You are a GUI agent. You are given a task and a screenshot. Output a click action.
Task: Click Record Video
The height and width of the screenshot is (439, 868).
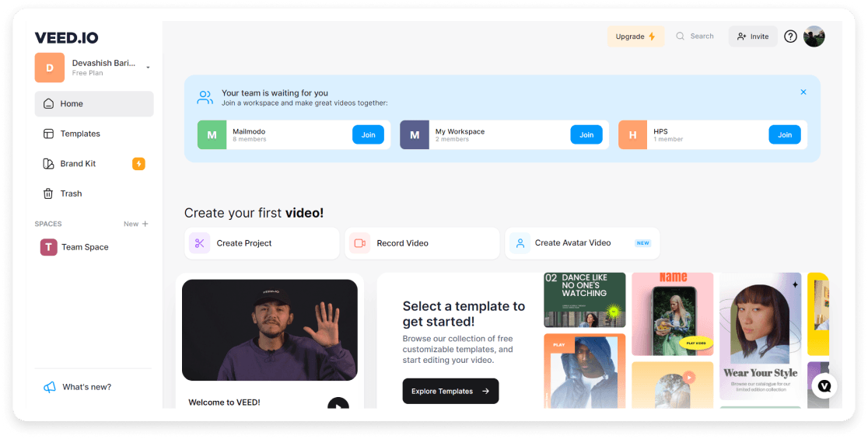tap(422, 243)
